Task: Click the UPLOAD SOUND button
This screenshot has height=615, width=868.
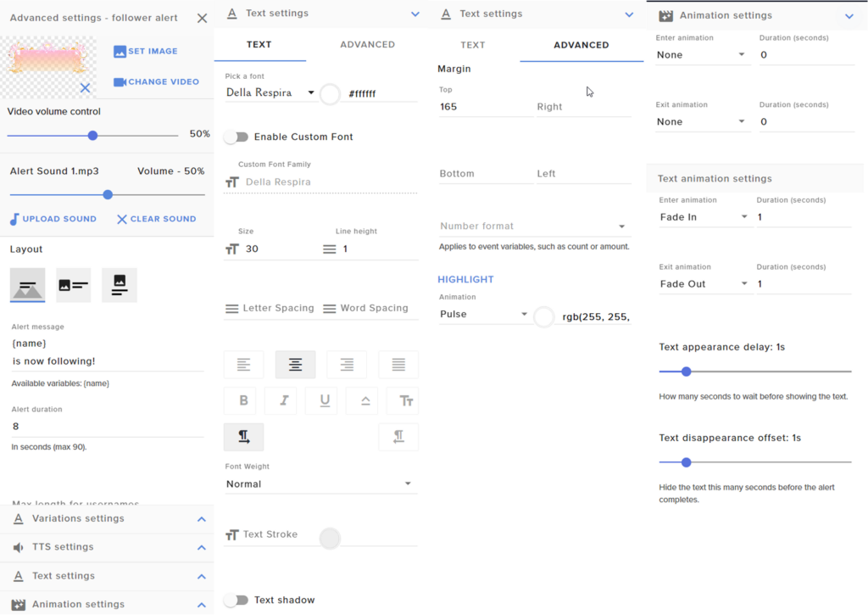Action: coord(53,219)
